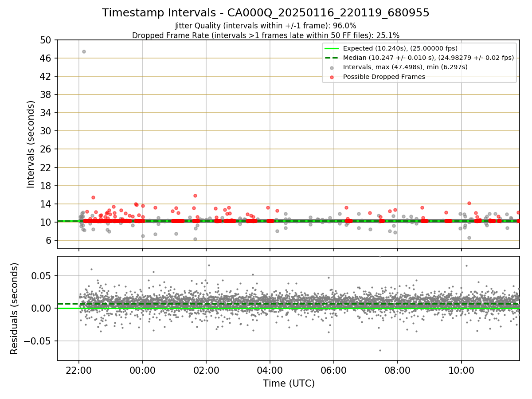This screenshot has width=532, height=399.
Task: Click the gray dot marker in the legend
Action: [332, 67]
